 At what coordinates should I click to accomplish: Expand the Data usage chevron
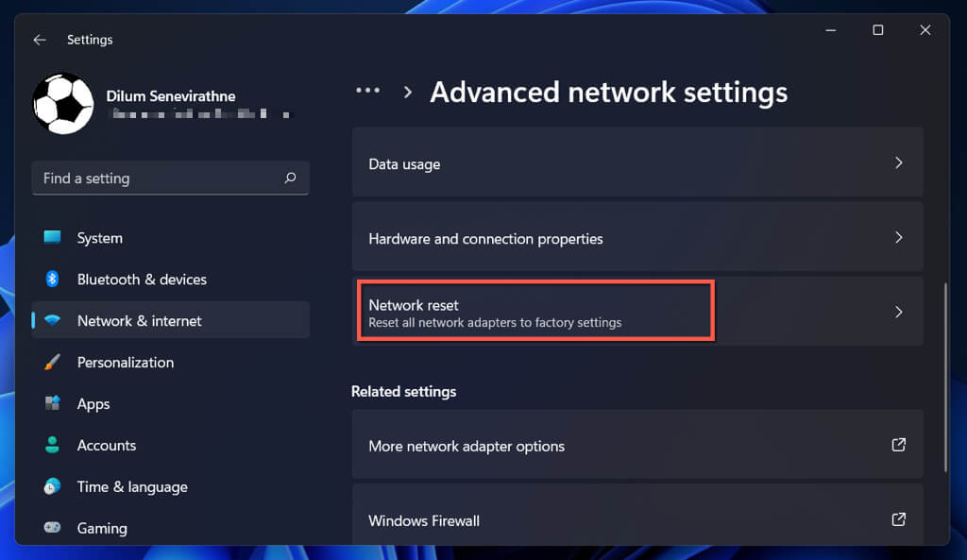tap(898, 162)
